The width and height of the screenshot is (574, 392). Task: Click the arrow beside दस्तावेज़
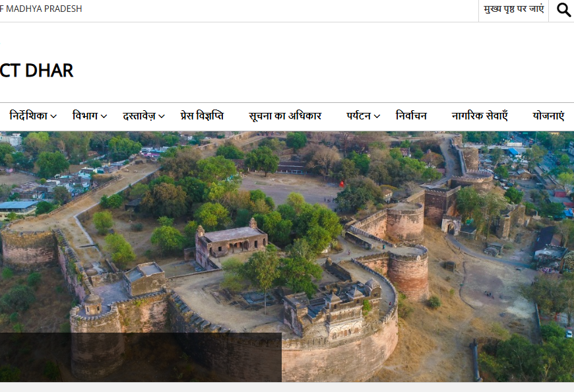[161, 117]
